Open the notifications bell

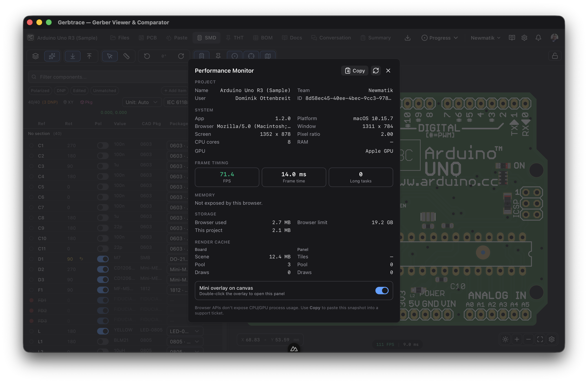[x=538, y=38]
